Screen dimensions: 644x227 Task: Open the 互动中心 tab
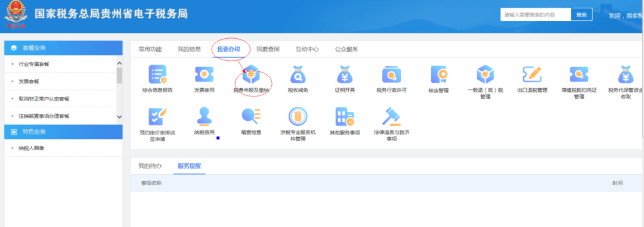(x=307, y=49)
